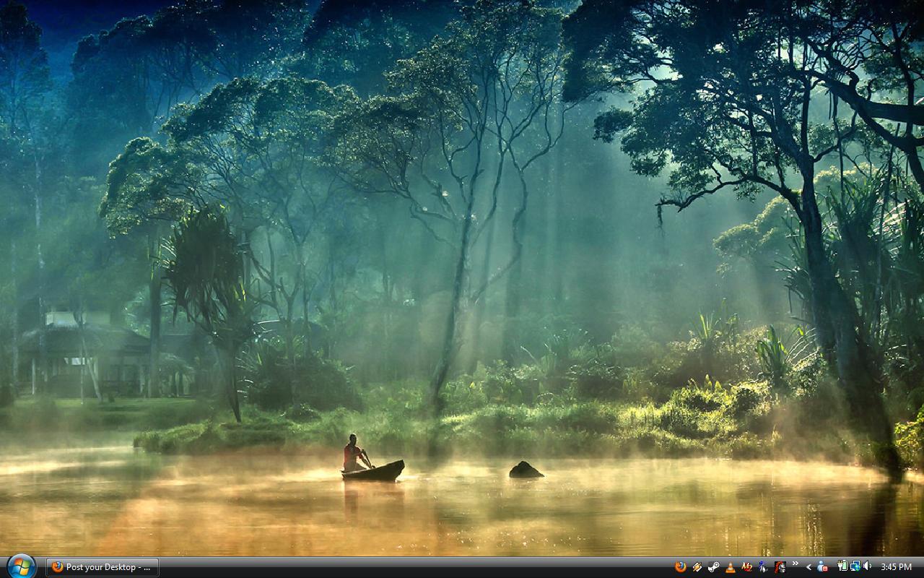Click the orange M2 Quick Launch icon

click(746, 567)
